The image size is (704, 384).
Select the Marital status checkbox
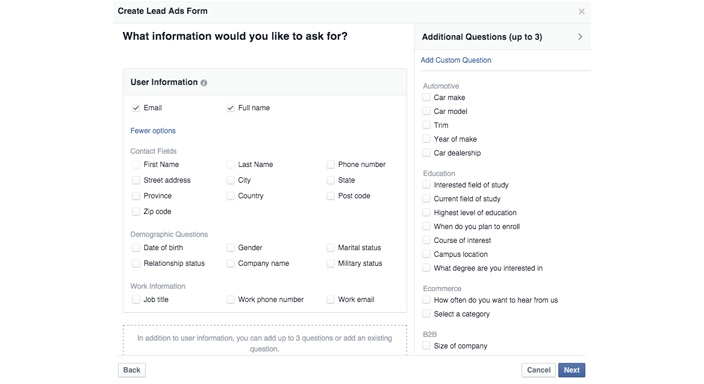click(330, 247)
